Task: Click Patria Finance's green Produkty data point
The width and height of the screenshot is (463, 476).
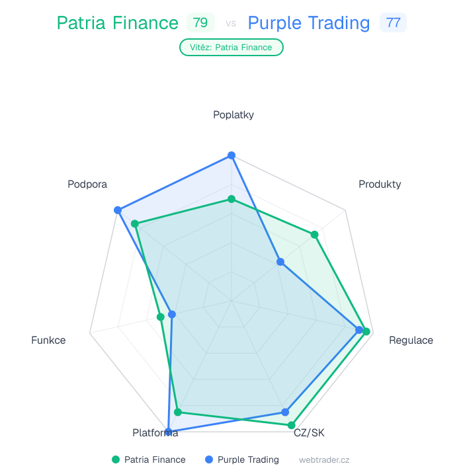Action: 315,234
